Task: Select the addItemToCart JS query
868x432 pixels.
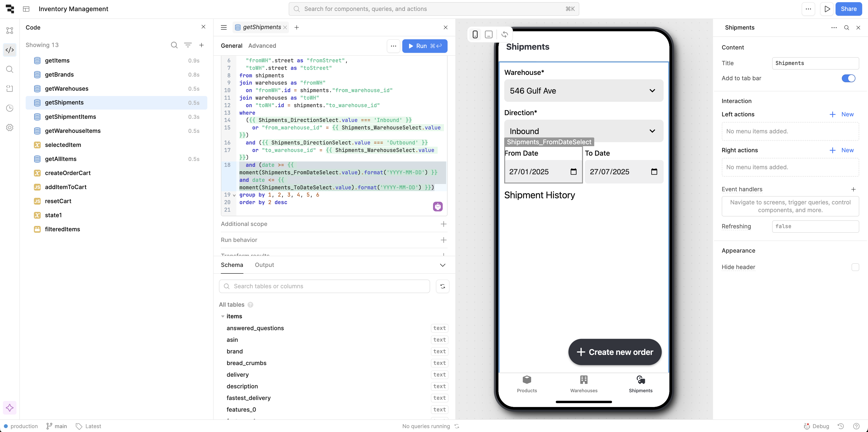Action: (x=116, y=187)
